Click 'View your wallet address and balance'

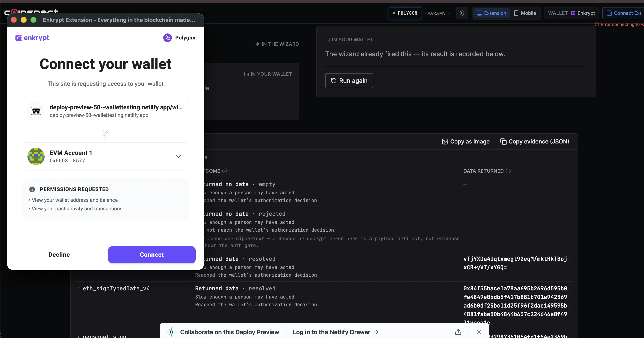pos(74,200)
